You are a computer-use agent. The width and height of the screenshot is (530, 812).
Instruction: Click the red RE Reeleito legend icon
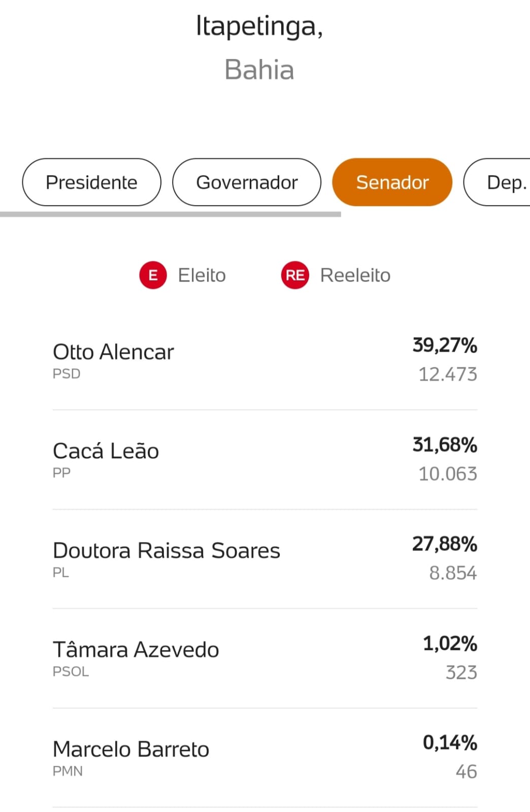click(x=295, y=275)
